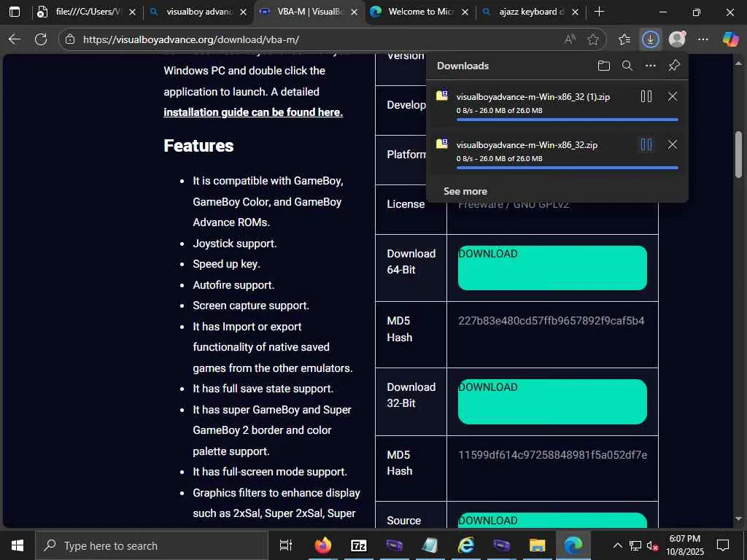This screenshot has width=747, height=560.
Task: Click the Read aloud icon in address bar
Action: 570,39
